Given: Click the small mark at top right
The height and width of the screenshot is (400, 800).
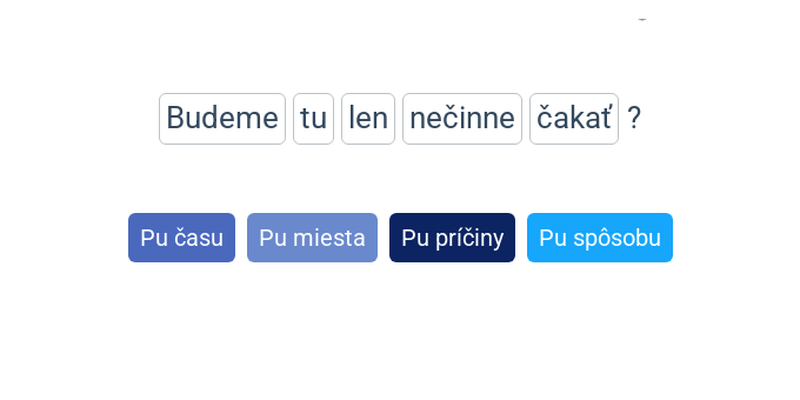Looking at the screenshot, I should 642,19.
